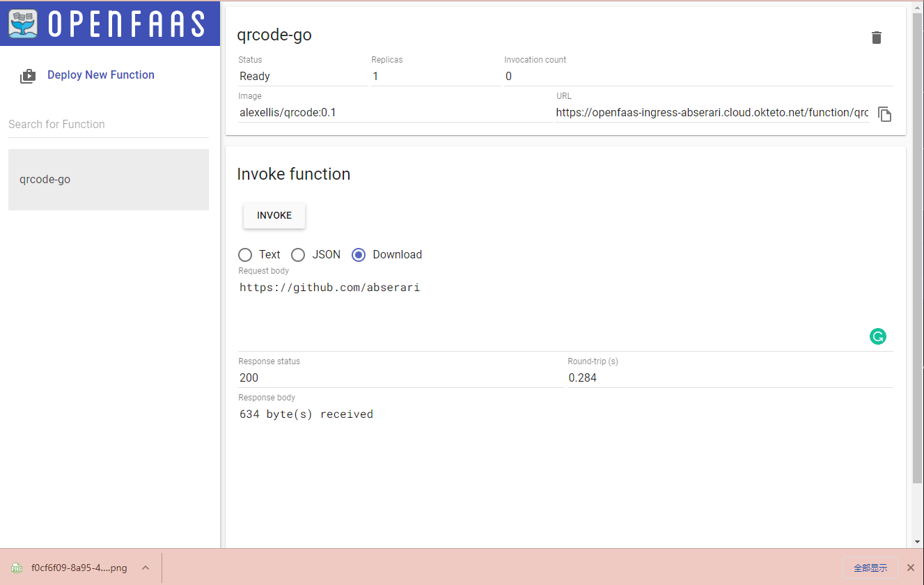924x585 pixels.
Task: Click the OPENFAAS header title text
Action: 127,24
